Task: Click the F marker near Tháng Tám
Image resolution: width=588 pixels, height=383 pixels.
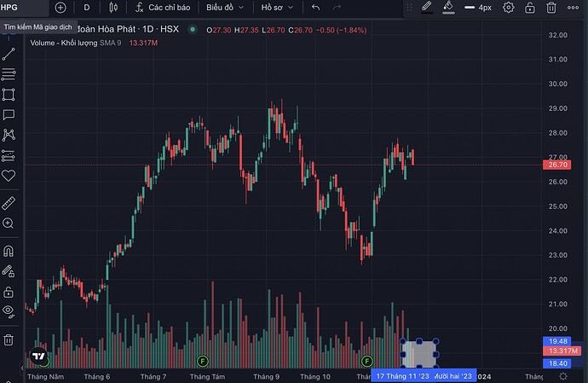Action: pyautogui.click(x=203, y=361)
